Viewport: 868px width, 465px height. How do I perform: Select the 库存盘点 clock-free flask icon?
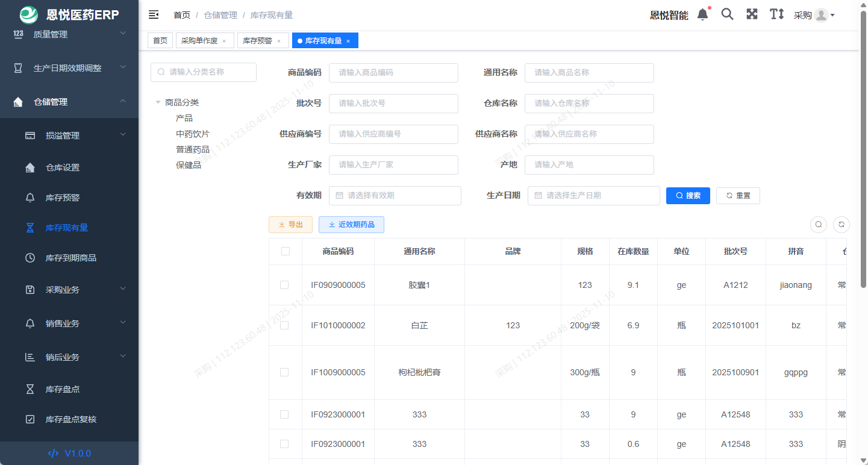tap(30, 389)
